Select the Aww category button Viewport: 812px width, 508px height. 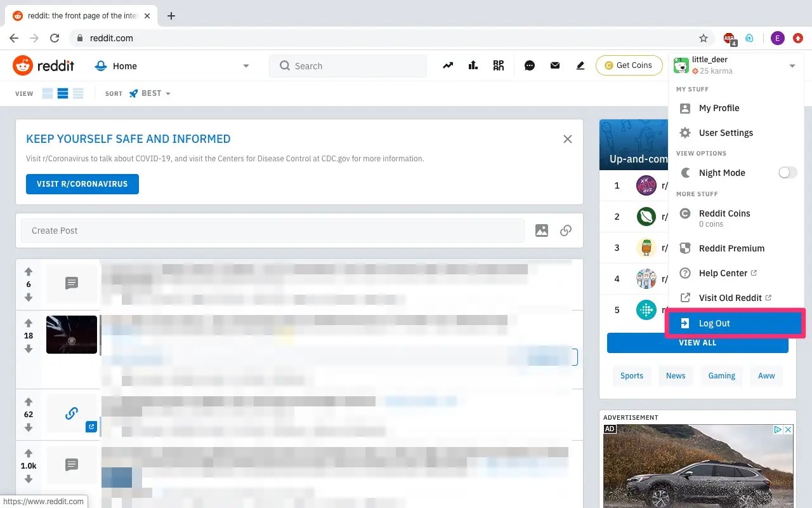coord(766,376)
